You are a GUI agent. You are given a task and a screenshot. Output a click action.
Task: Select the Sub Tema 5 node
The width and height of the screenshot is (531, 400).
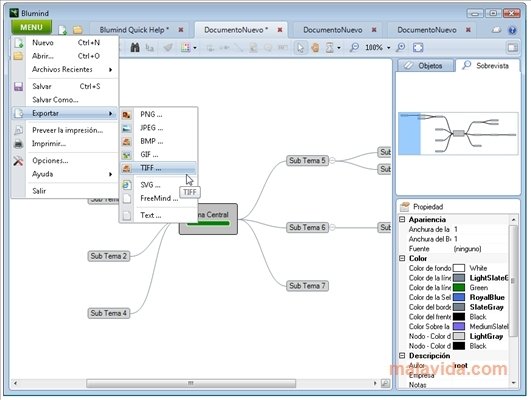point(307,160)
